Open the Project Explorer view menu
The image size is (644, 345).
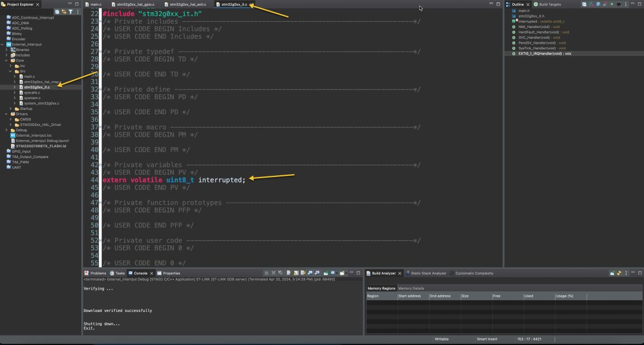tap(77, 11)
